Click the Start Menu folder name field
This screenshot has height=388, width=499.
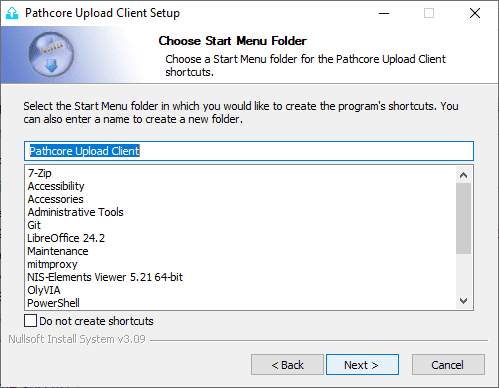click(249, 151)
